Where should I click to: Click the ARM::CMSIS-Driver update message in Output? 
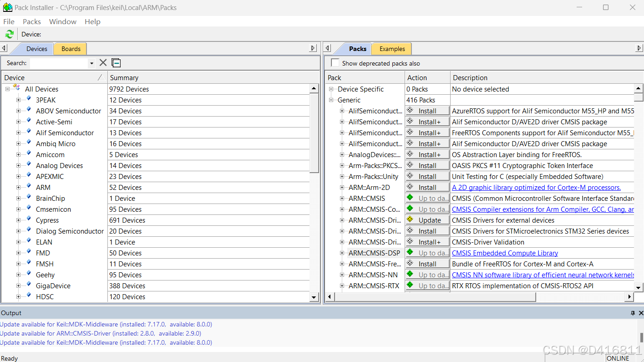(x=101, y=333)
